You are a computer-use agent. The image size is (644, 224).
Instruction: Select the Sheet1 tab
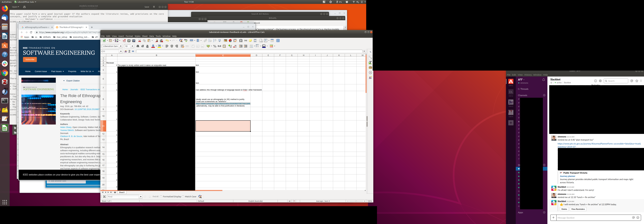click(122, 192)
